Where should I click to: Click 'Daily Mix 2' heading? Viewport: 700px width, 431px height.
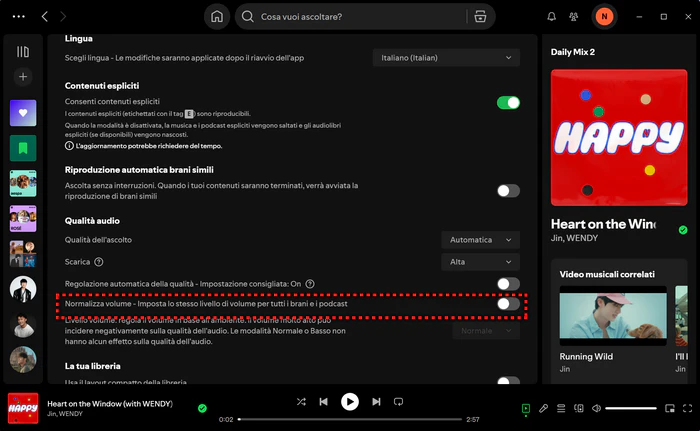coord(573,52)
